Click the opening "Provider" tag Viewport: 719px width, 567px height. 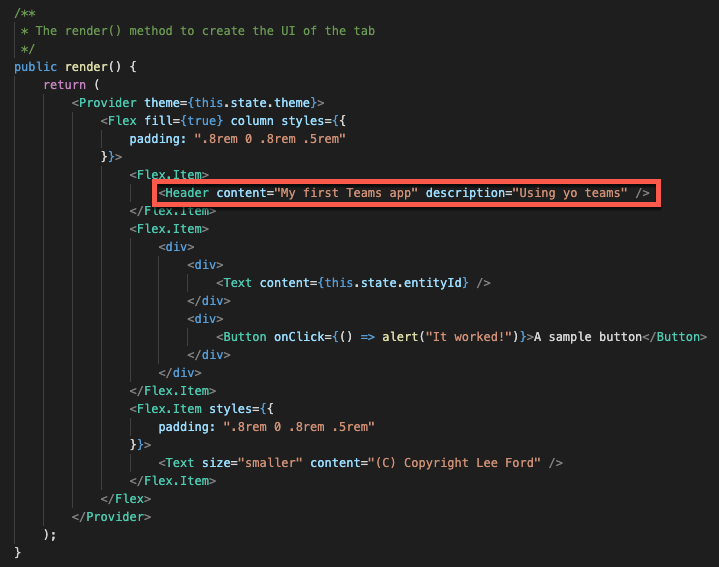104,103
